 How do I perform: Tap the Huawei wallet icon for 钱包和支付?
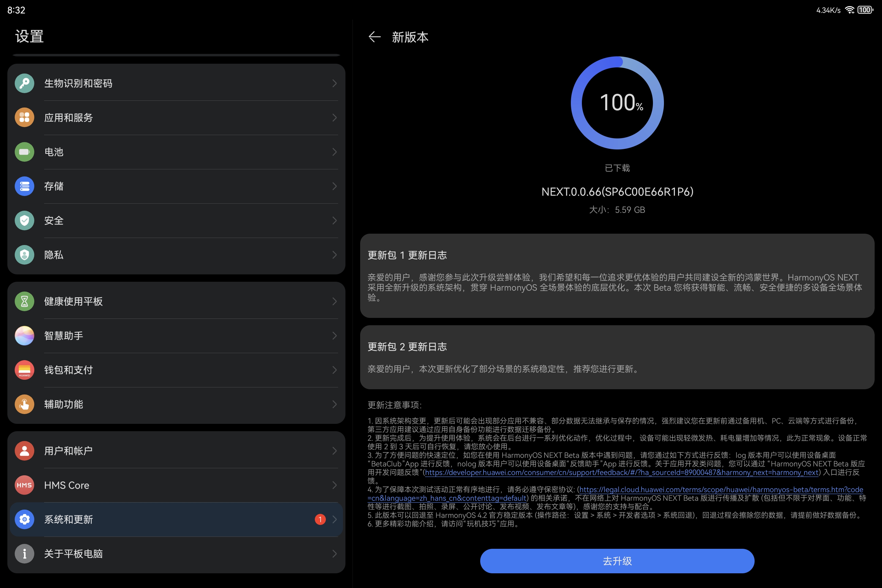(24, 370)
